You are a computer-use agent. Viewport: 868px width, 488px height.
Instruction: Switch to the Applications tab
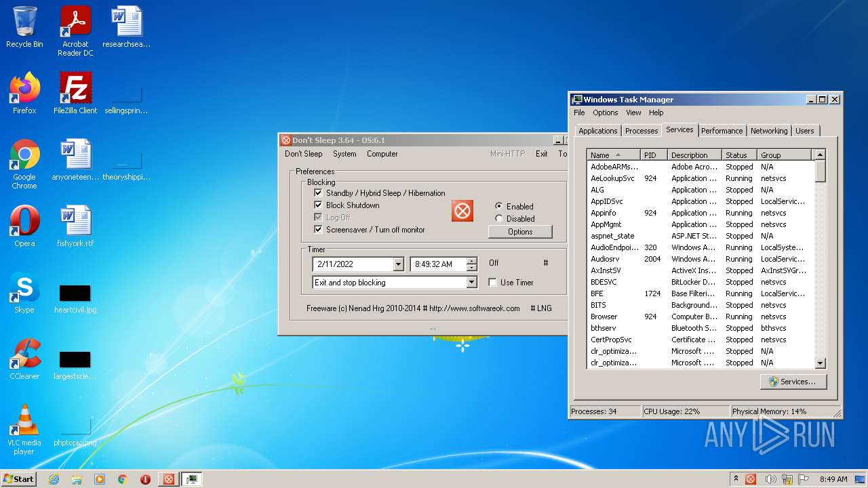click(598, 131)
